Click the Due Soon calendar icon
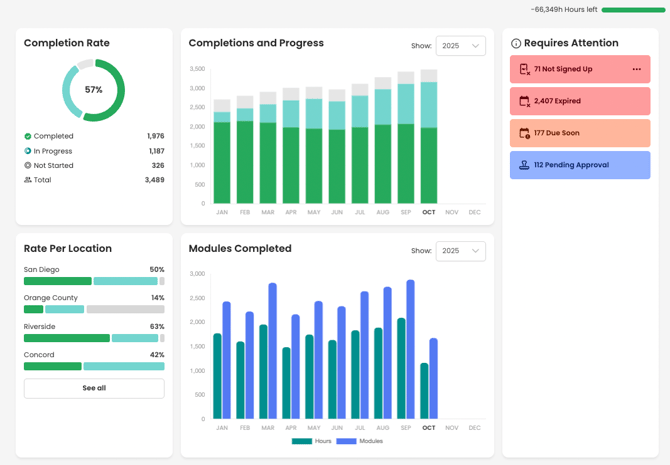This screenshot has width=670, height=465. coord(524,133)
